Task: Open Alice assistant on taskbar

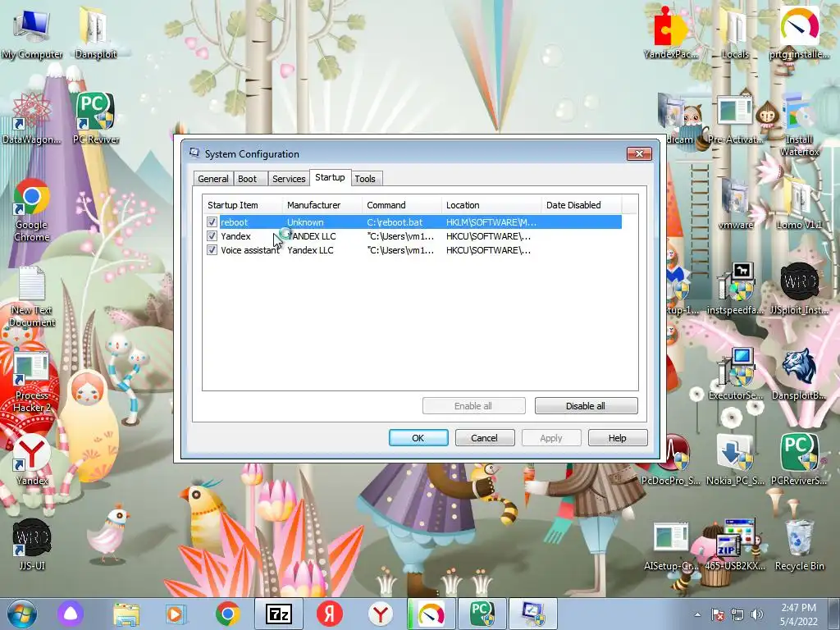Action: click(x=71, y=614)
